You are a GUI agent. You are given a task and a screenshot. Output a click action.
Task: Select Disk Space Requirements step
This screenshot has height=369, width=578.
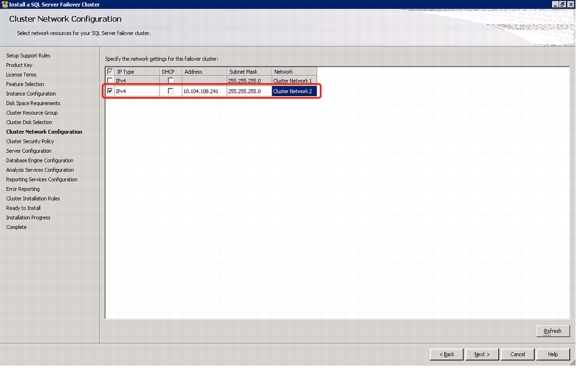click(33, 104)
